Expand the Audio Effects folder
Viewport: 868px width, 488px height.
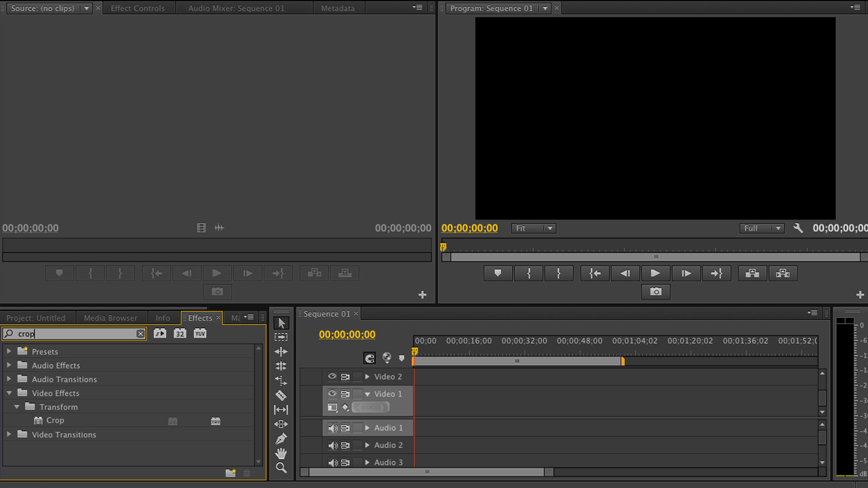pos(9,365)
